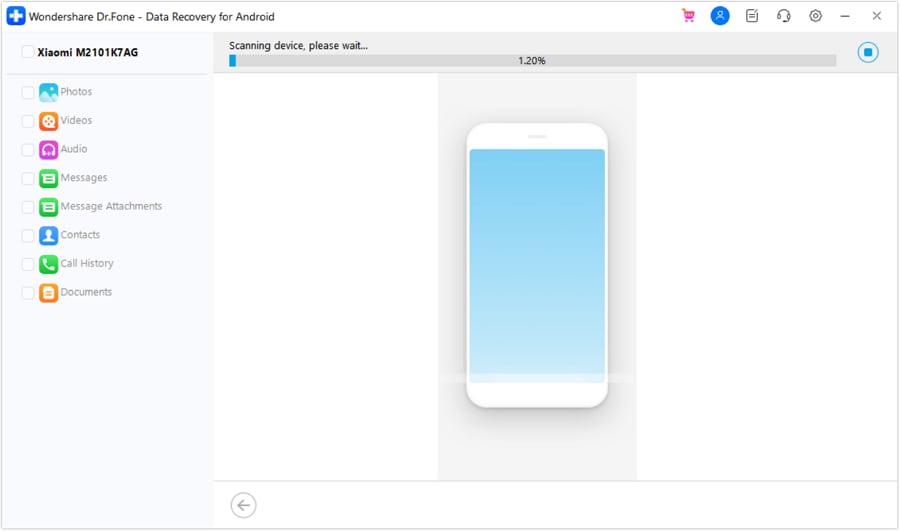This screenshot has height=531, width=900.
Task: Click the Contacts category icon
Action: pos(49,235)
